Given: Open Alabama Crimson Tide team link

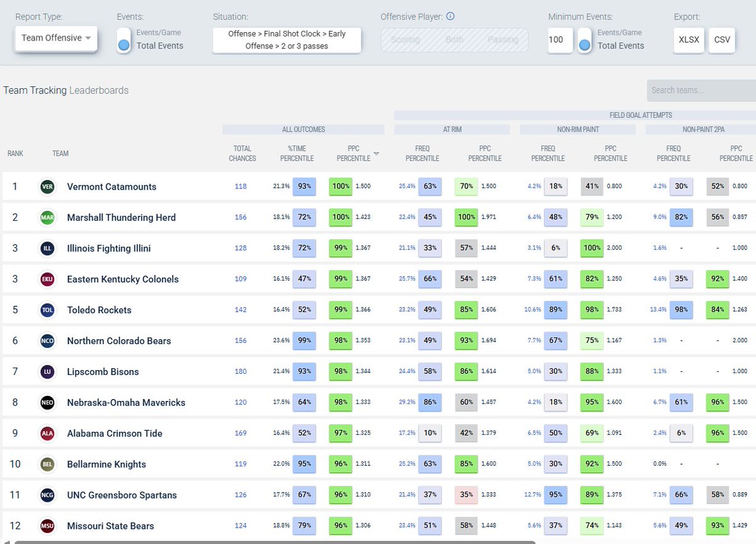Looking at the screenshot, I should [115, 433].
